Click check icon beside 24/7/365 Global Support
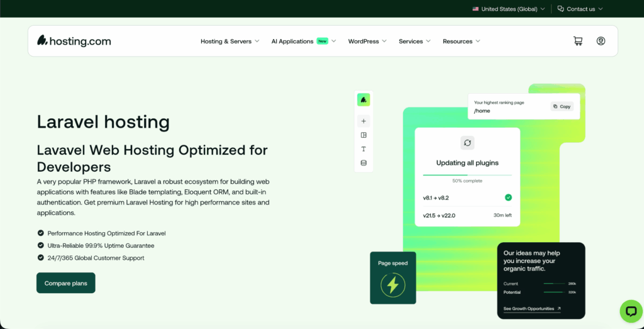Image resolution: width=644 pixels, height=329 pixels. pos(41,257)
